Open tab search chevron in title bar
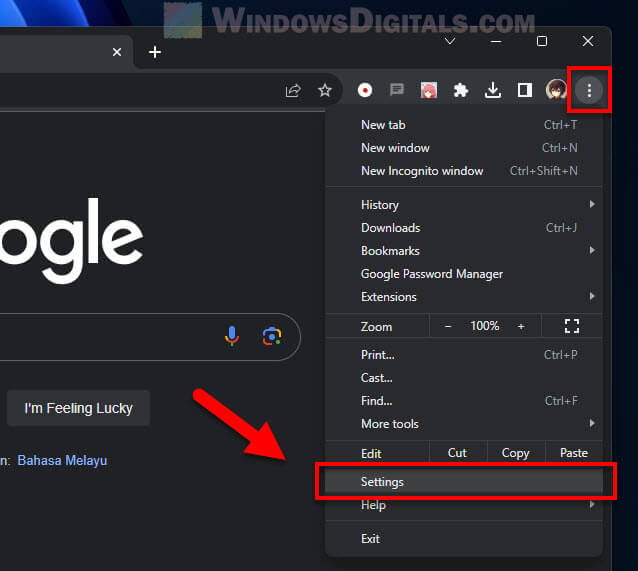The height and width of the screenshot is (571, 638). tap(450, 41)
